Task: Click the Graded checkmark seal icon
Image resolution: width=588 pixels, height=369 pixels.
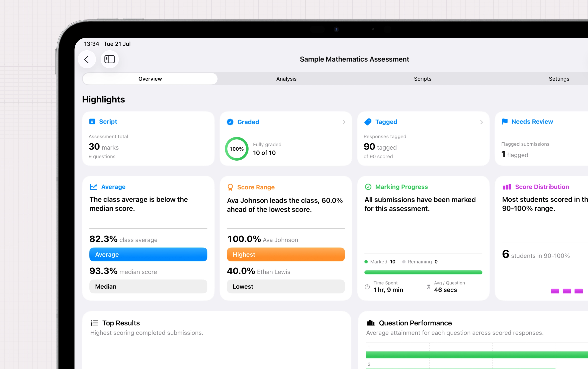Action: (x=230, y=122)
